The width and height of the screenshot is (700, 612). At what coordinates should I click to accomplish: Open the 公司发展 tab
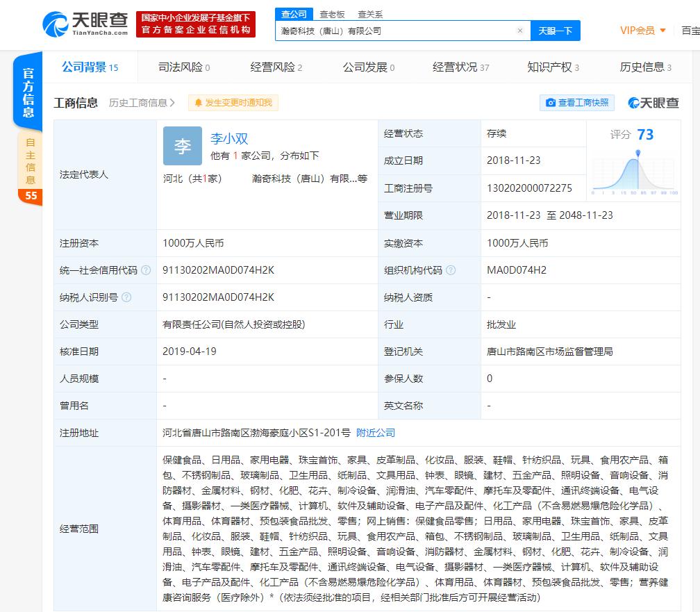tap(368, 67)
